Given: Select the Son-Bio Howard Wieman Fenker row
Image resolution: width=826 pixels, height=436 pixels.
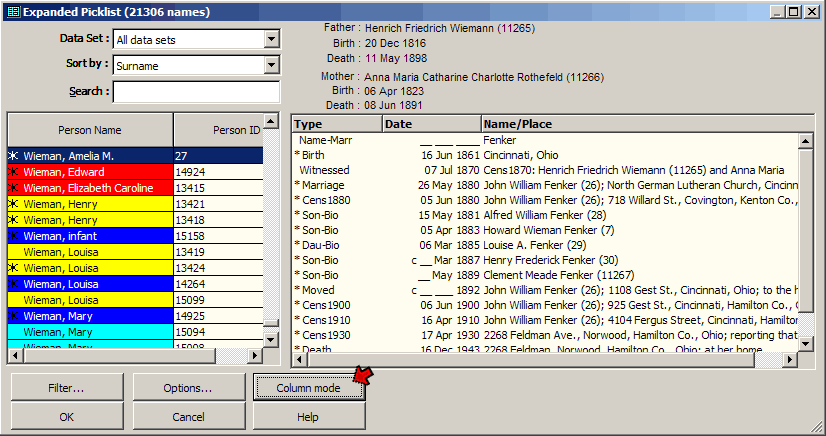Looking at the screenshot, I should [x=545, y=230].
